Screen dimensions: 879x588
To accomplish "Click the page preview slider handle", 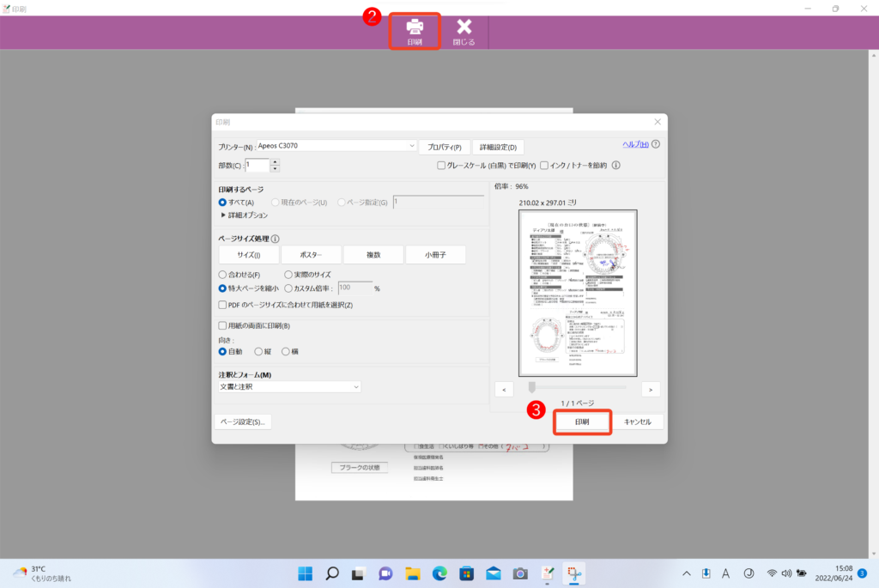I will [532, 387].
